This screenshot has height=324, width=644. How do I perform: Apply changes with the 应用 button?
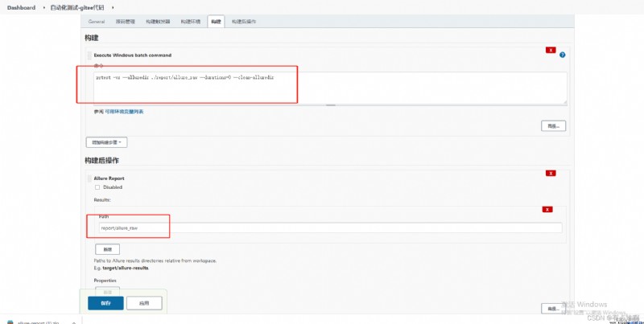coord(144,303)
